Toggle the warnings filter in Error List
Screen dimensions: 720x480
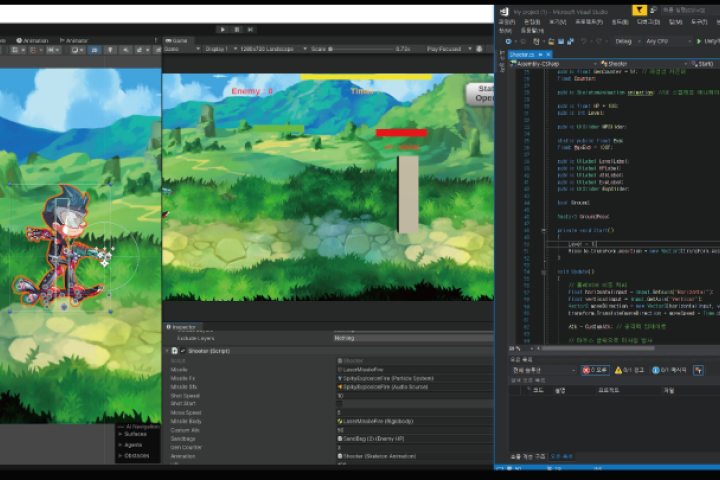(x=629, y=370)
